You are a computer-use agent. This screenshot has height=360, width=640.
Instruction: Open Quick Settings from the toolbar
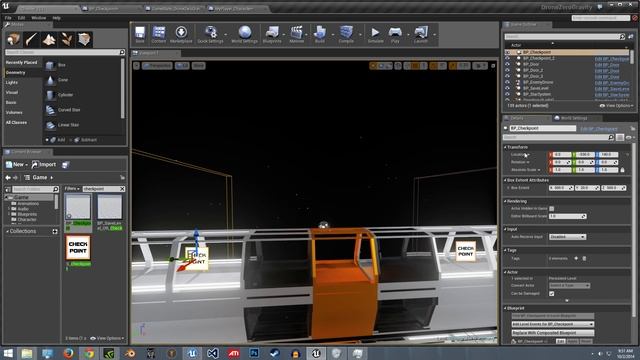(211, 34)
